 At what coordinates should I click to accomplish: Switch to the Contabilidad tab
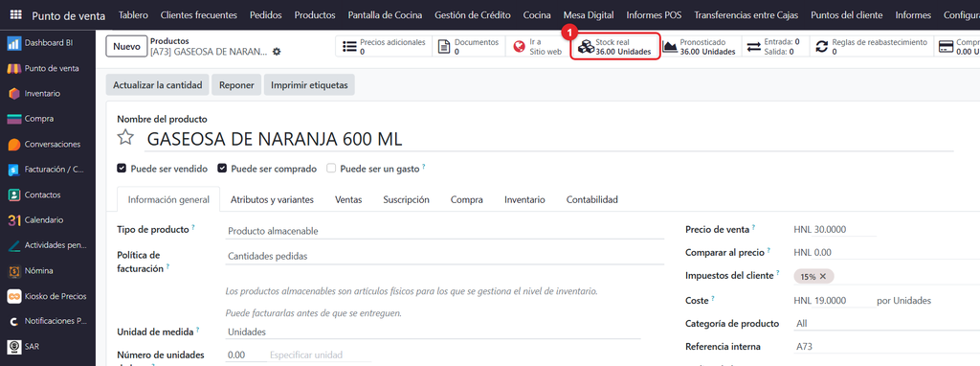[591, 199]
